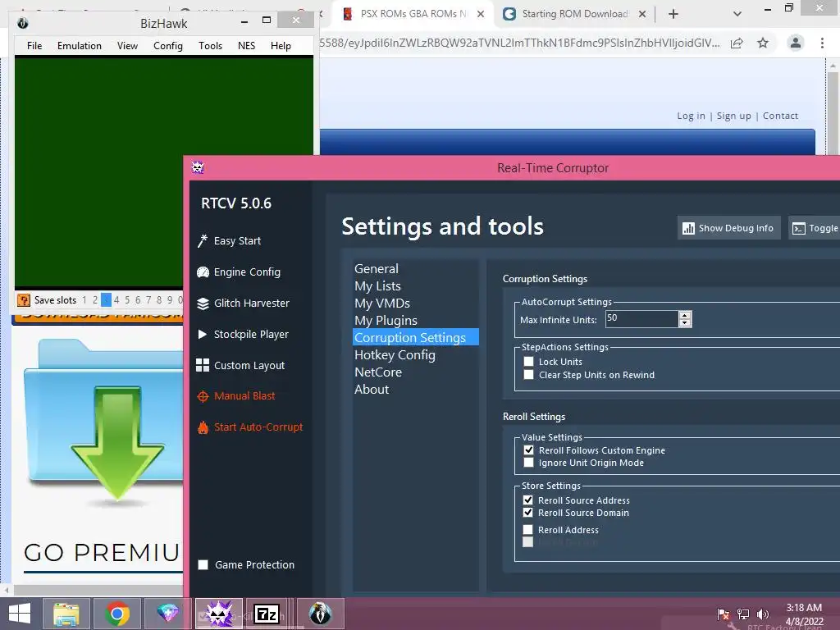Image resolution: width=840 pixels, height=630 pixels.
Task: Click the Log in link on webpage
Action: [691, 116]
